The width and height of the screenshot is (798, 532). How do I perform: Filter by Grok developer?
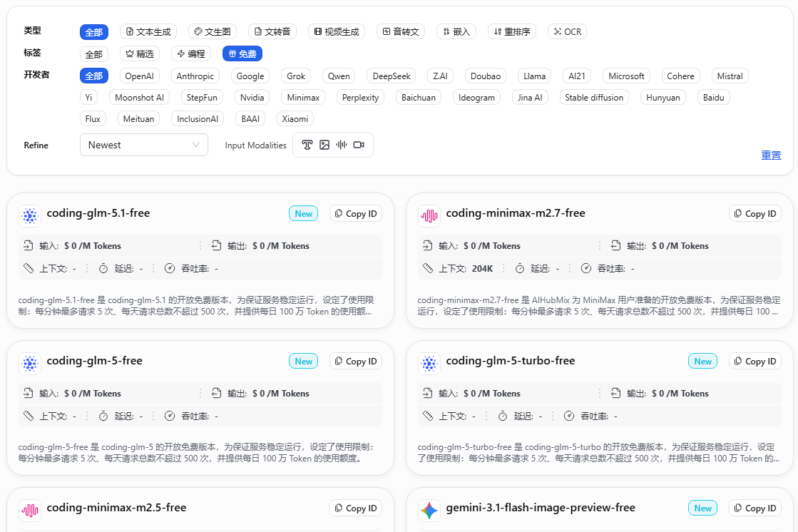[x=296, y=76]
